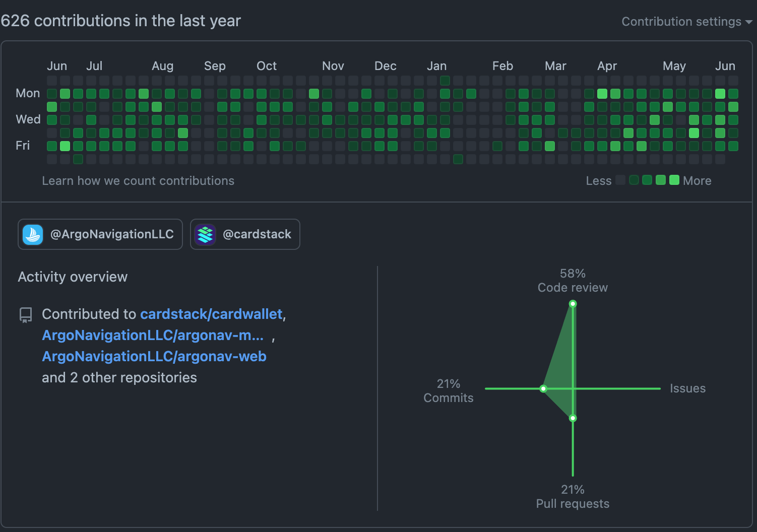Click the 'Mon' weekday label
This screenshot has height=532, width=757.
point(28,93)
